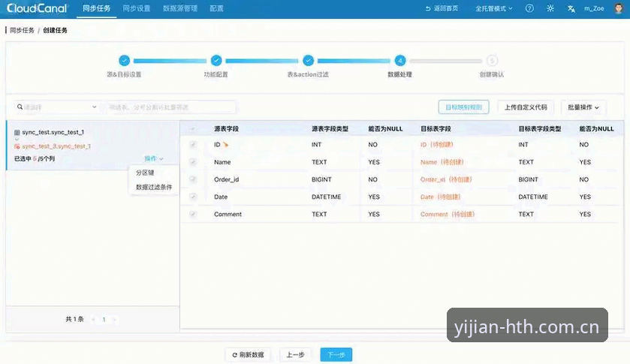Click the 下一步 button

click(336, 355)
